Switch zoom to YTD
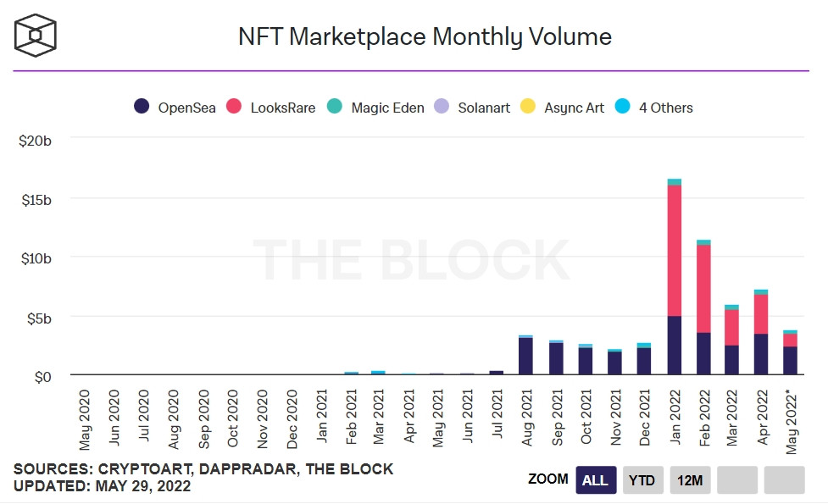Image resolution: width=828 pixels, height=504 pixels. coord(642,480)
